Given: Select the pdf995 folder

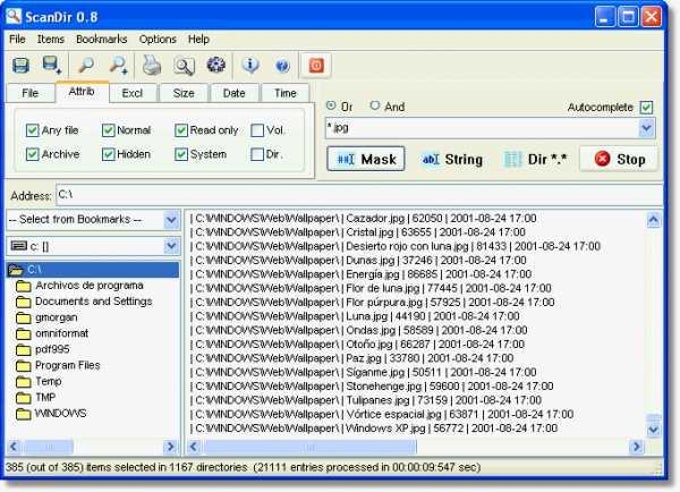Looking at the screenshot, I should (52, 350).
